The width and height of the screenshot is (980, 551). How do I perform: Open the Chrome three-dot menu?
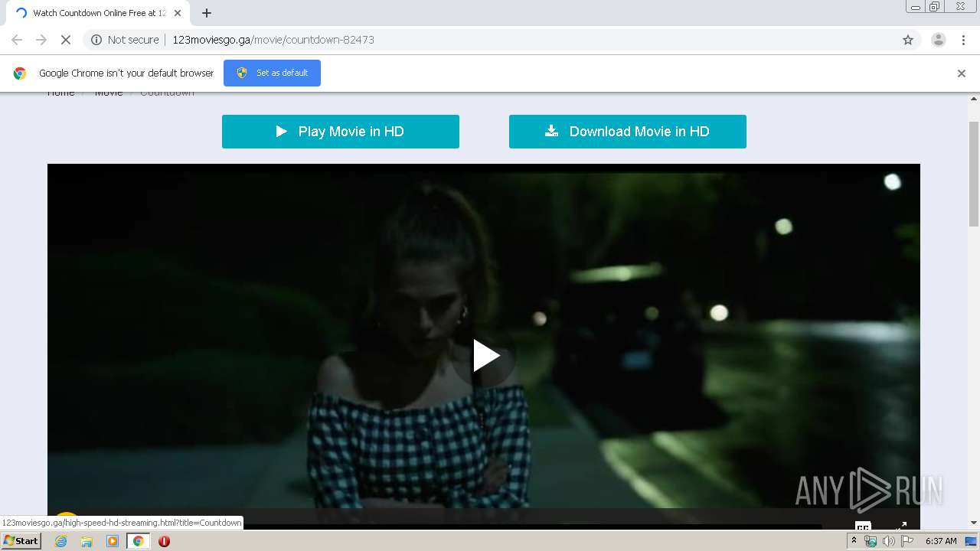(x=963, y=40)
